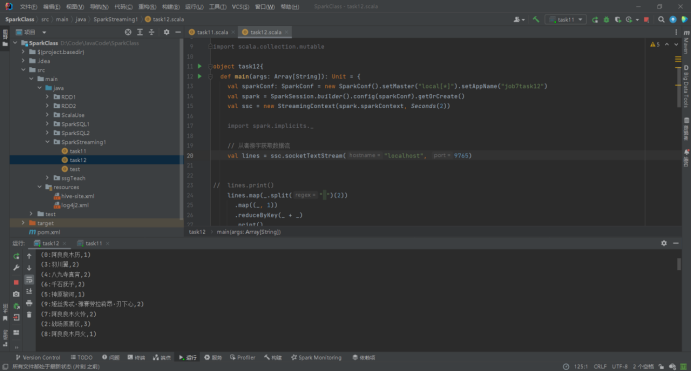Open the task11 run configuration dropdown
The image size is (692, 371).
tap(566, 19)
